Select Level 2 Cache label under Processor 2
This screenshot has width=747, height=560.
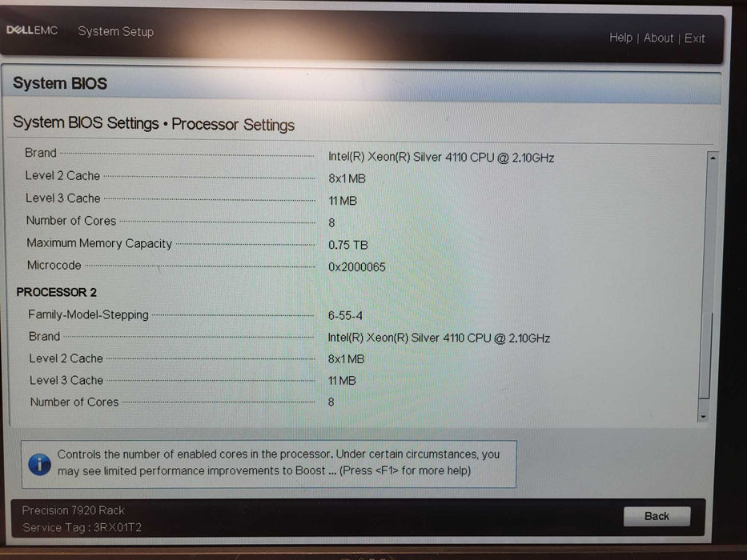(66, 358)
